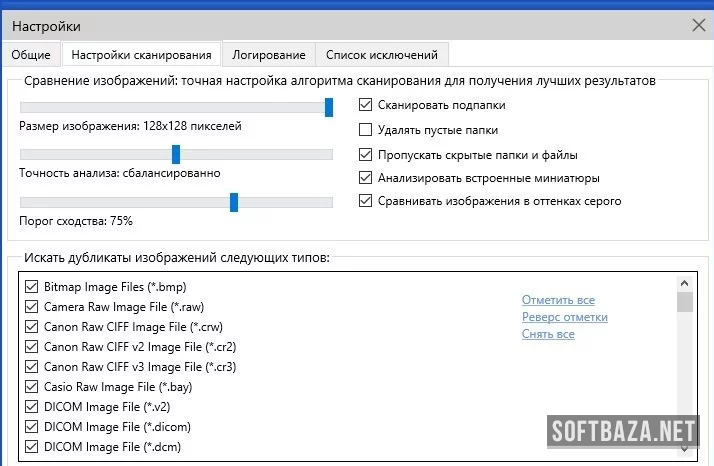This screenshot has width=714, height=466.
Task: Open the Список исключений tab
Action: (381, 55)
